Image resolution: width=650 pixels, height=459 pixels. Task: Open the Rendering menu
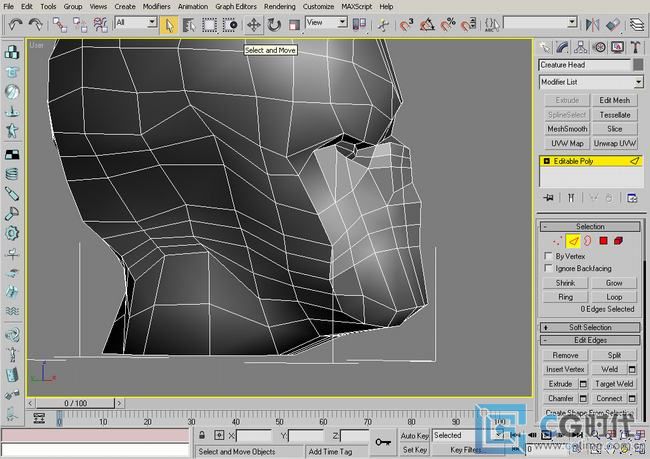[x=280, y=7]
